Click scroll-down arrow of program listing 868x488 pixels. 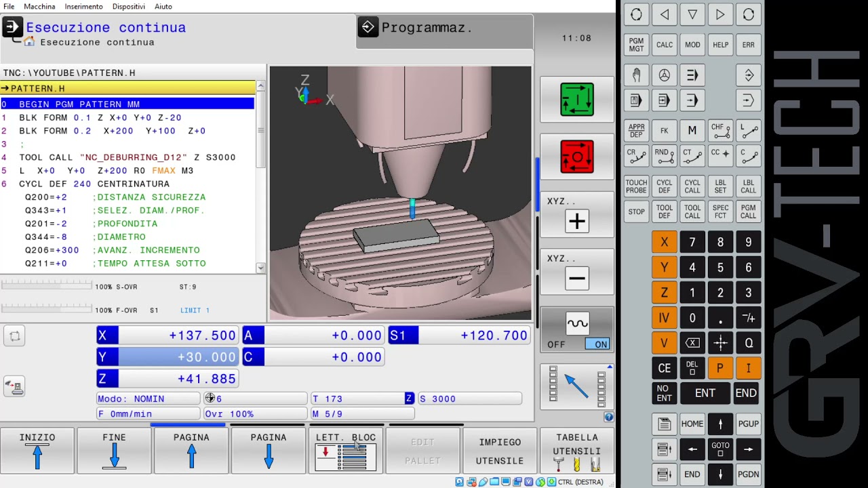click(x=261, y=268)
